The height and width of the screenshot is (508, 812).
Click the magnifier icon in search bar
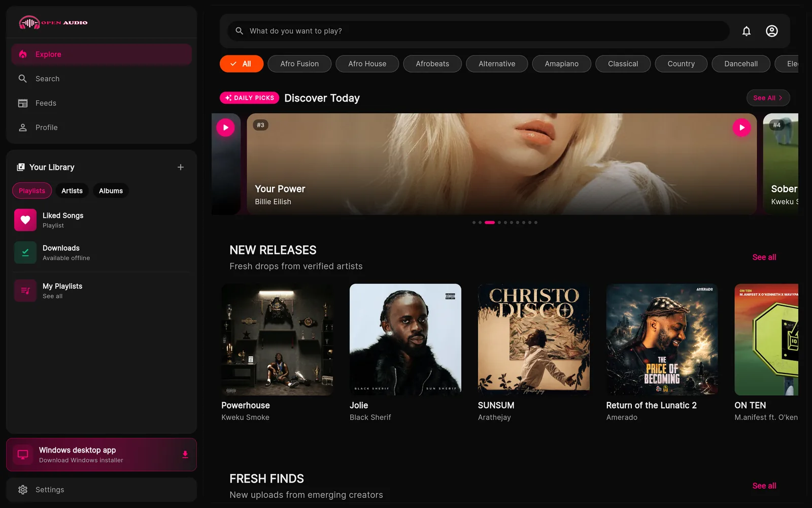[239, 31]
